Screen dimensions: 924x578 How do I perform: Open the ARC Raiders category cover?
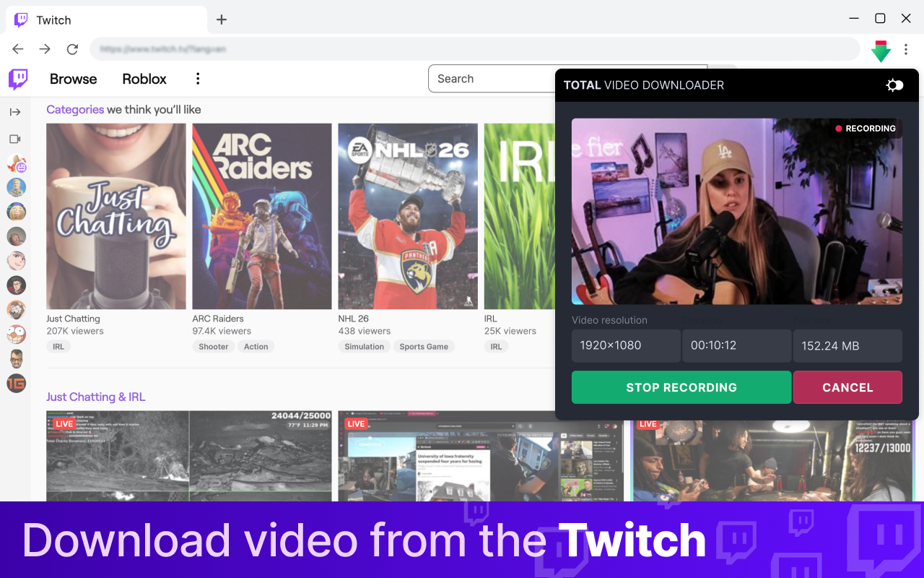click(x=262, y=216)
